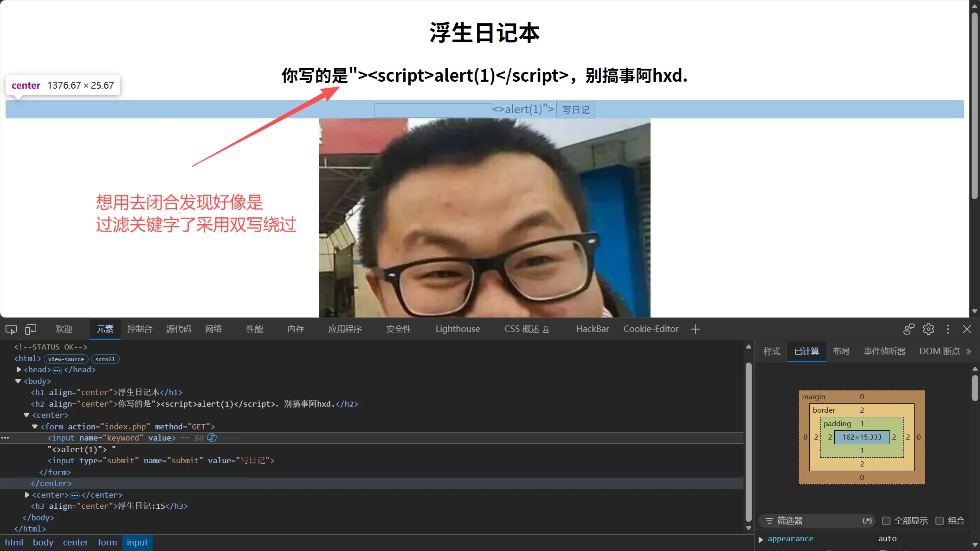Viewport: 980px width, 551px height.
Task: Switch to the 控制台 tab
Action: (140, 329)
